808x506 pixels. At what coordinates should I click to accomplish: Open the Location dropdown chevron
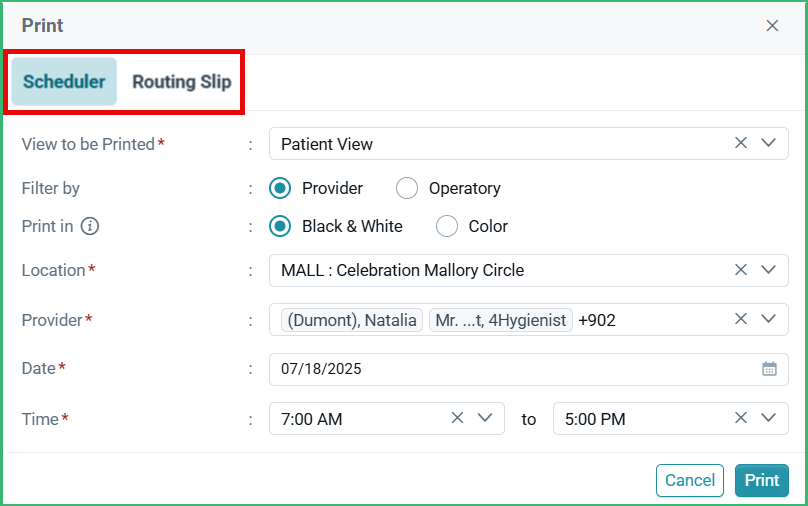click(x=768, y=269)
